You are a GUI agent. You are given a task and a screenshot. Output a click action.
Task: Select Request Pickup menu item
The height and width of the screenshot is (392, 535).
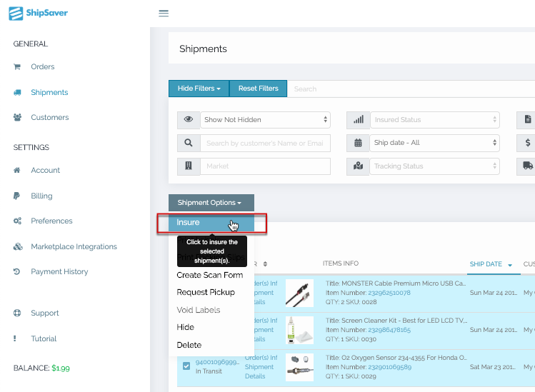(x=206, y=292)
